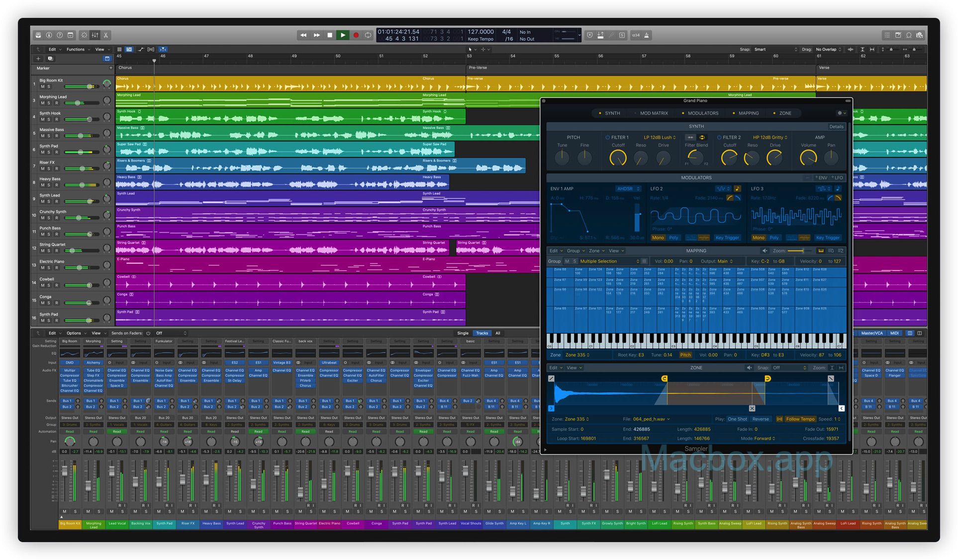This screenshot has width=958, height=560.
Task: Click the Follow Tempo button in Zone pane
Action: (x=800, y=419)
